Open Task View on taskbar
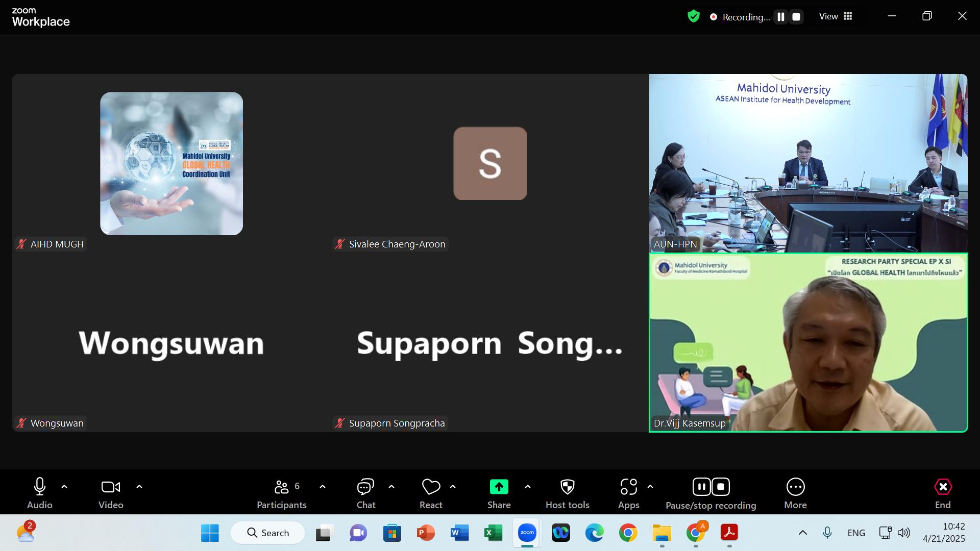980x551 pixels. click(324, 533)
